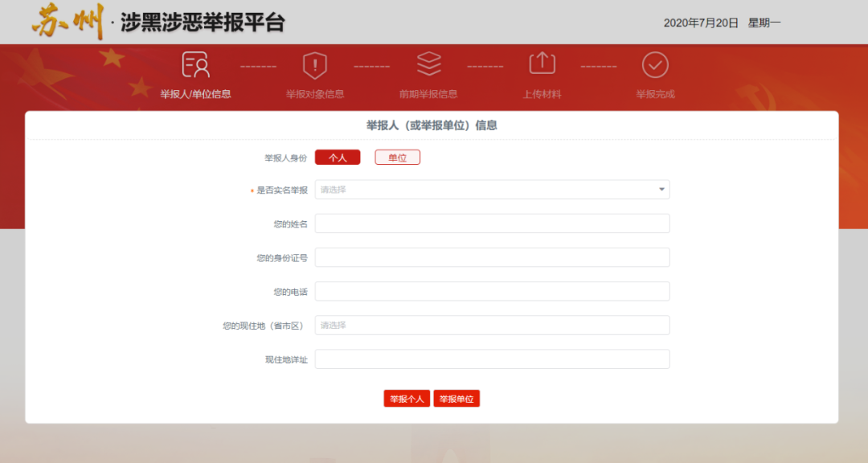Choose 个人 as reporter identity
This screenshot has width=868, height=463.
(338, 158)
